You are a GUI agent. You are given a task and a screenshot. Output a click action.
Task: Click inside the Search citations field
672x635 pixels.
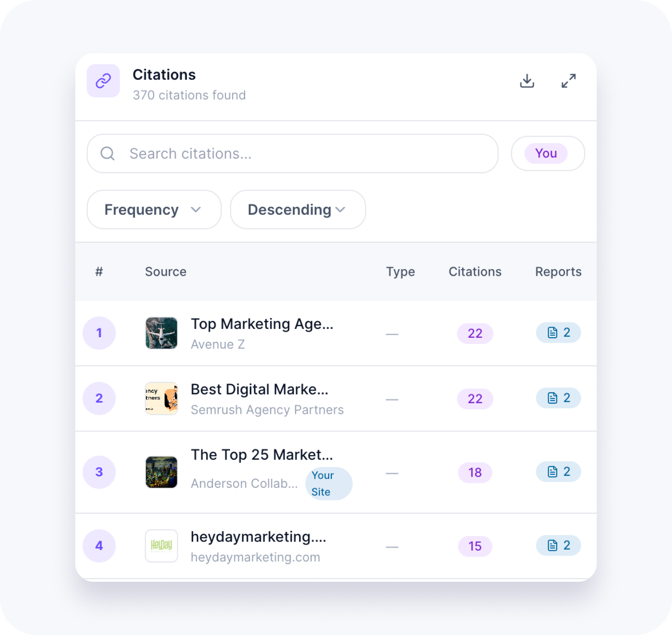303,154
